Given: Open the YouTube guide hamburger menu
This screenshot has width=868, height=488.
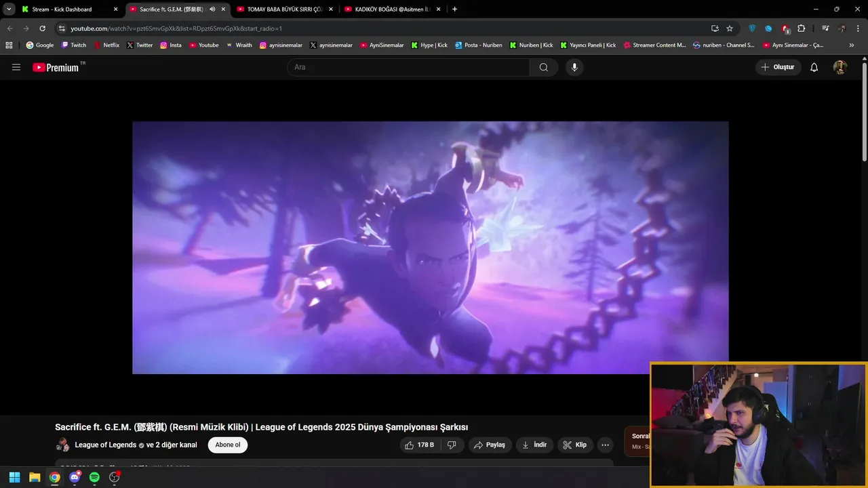Looking at the screenshot, I should click(x=16, y=67).
